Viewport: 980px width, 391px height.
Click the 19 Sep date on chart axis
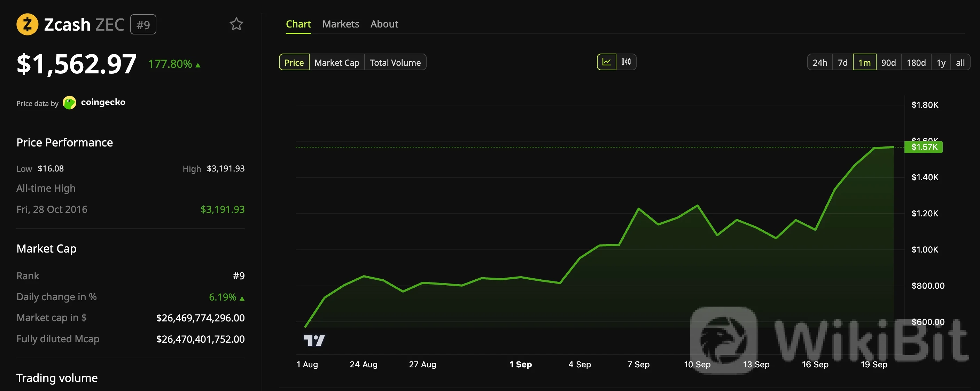tap(874, 365)
